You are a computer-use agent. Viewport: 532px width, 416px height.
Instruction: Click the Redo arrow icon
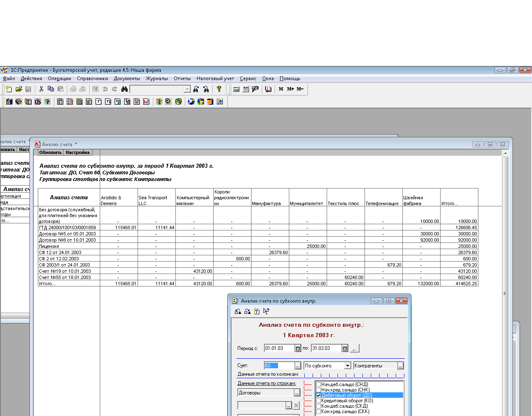(115, 89)
